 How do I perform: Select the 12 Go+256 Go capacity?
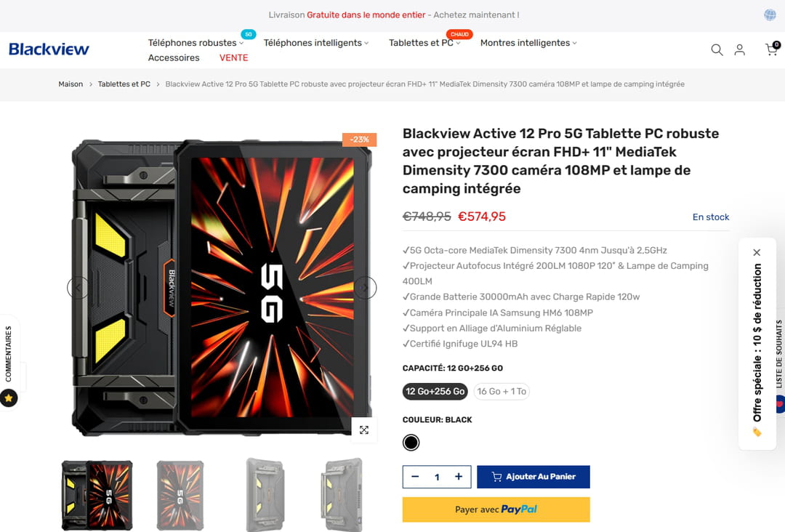[x=435, y=391]
